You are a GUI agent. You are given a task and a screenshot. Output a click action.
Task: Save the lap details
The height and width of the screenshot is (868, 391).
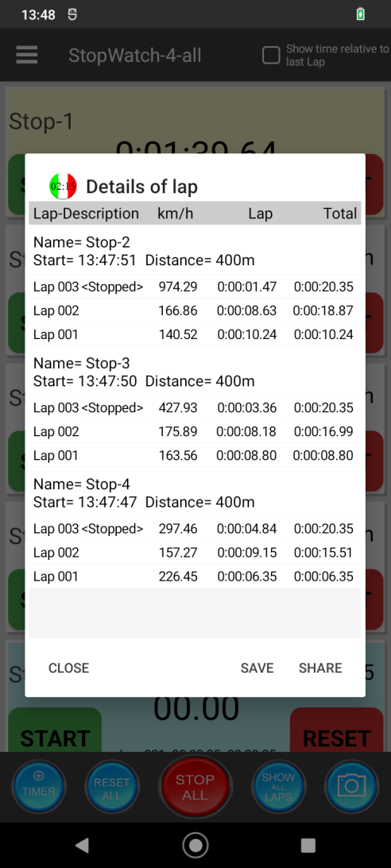[x=257, y=668]
